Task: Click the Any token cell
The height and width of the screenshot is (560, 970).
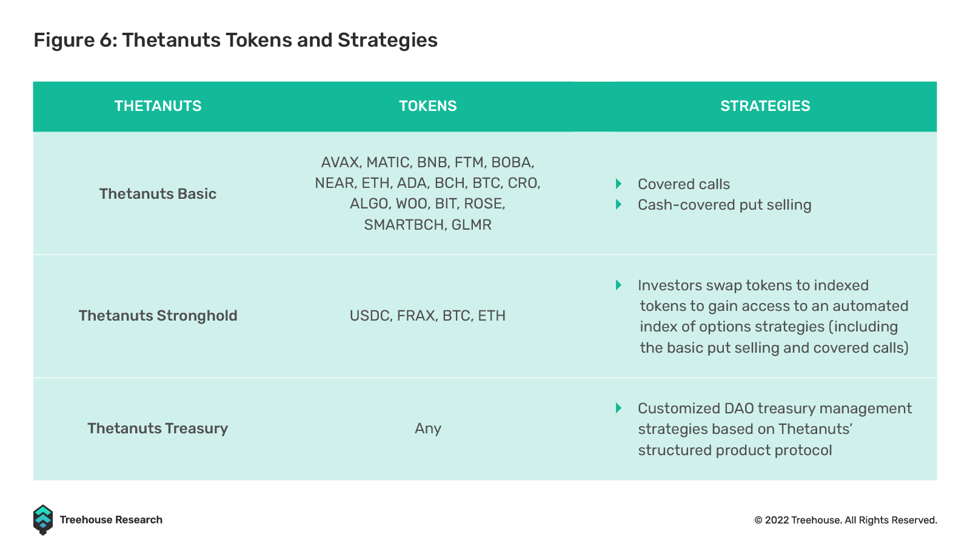Action: coord(428,428)
